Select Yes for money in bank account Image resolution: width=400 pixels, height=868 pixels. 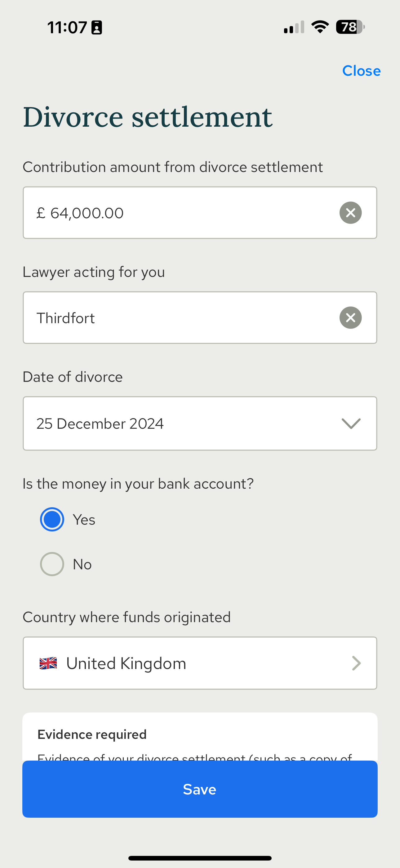52,519
